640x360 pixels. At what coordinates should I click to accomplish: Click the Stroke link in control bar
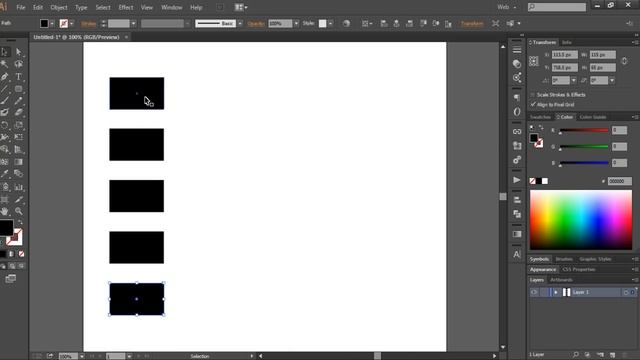coord(89,24)
